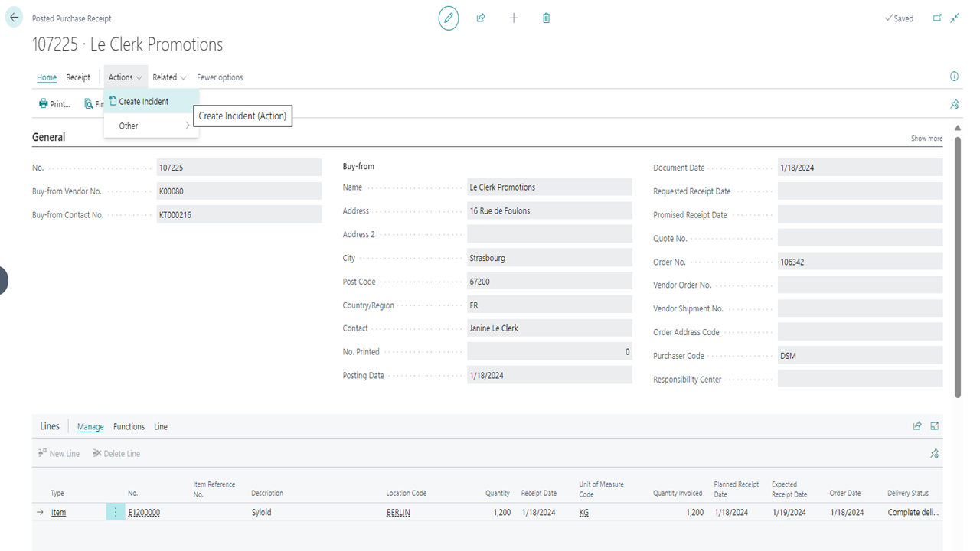Click the plus new record icon
980x551 pixels.
tap(514, 18)
